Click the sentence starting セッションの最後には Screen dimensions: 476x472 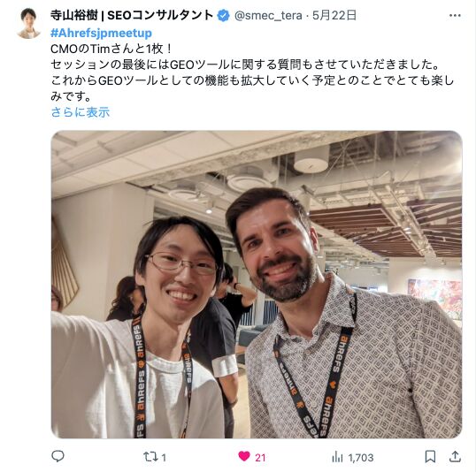pos(245,65)
